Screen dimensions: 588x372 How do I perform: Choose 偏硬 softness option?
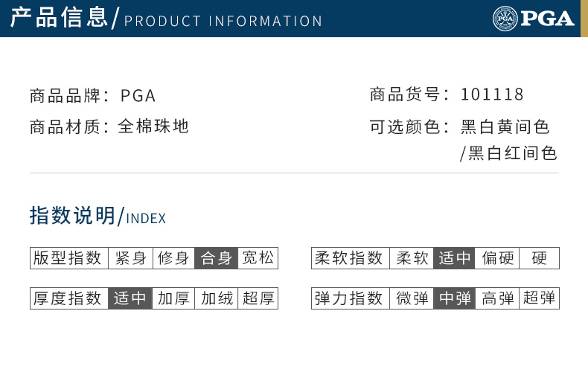point(497,258)
